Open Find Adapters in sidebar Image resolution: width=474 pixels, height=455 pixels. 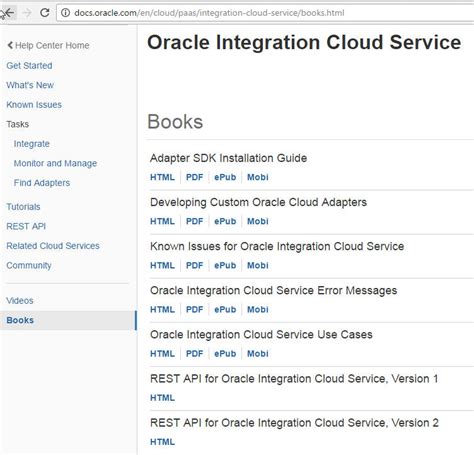42,183
